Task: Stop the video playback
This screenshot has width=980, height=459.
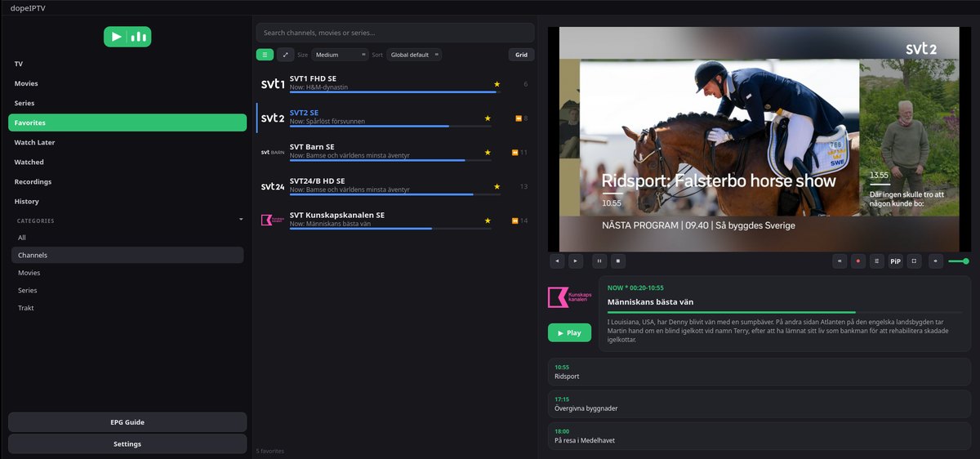Action: 618,261
